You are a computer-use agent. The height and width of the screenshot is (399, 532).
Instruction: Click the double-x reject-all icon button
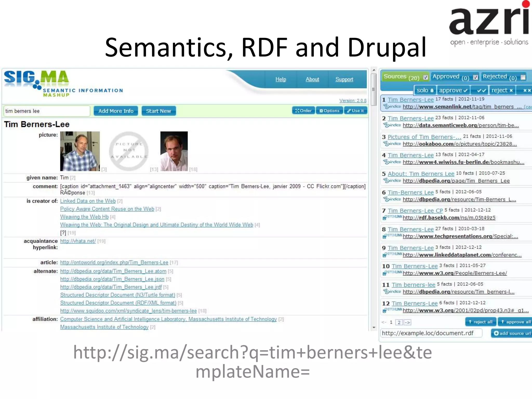pos(524,90)
